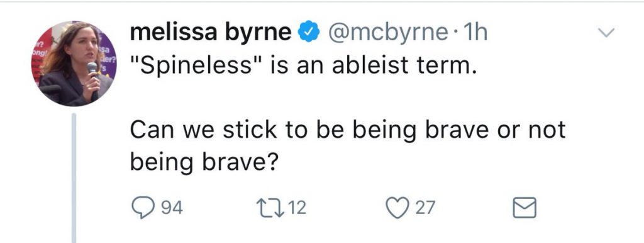Open tweet text about "Spineless" term
The height and width of the screenshot is (243, 644).
point(304,66)
